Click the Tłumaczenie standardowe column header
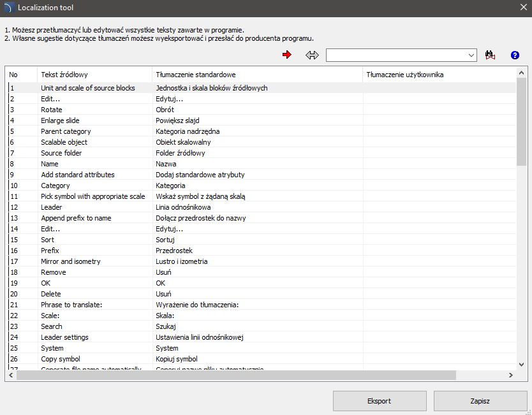532x415 pixels. [x=257, y=75]
